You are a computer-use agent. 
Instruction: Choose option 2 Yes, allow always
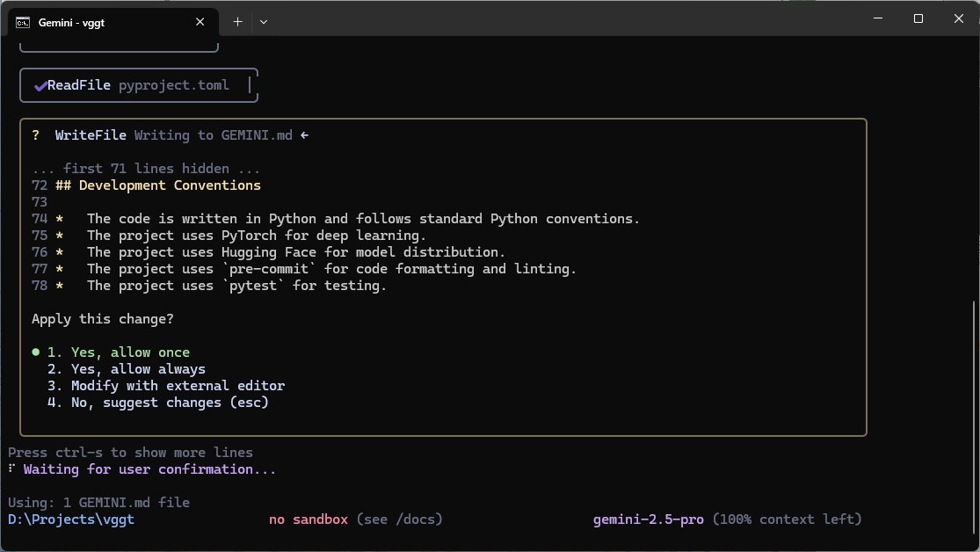click(127, 369)
